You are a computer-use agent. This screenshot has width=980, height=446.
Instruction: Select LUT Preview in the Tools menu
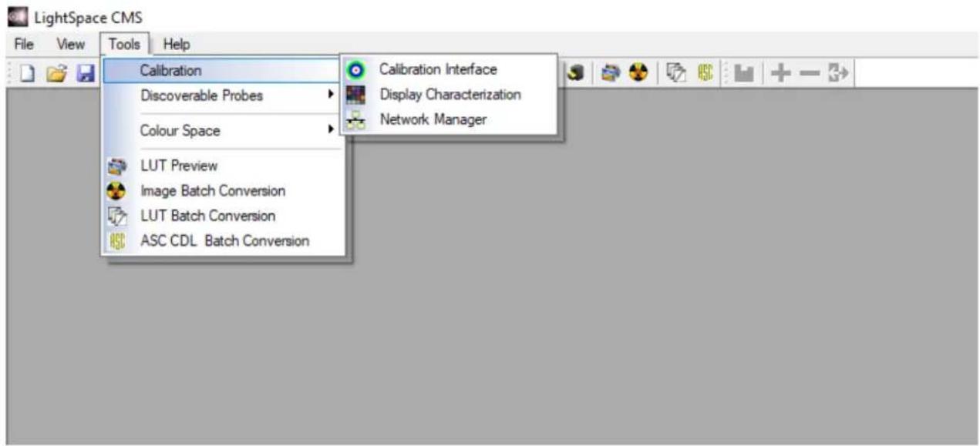coord(223,166)
